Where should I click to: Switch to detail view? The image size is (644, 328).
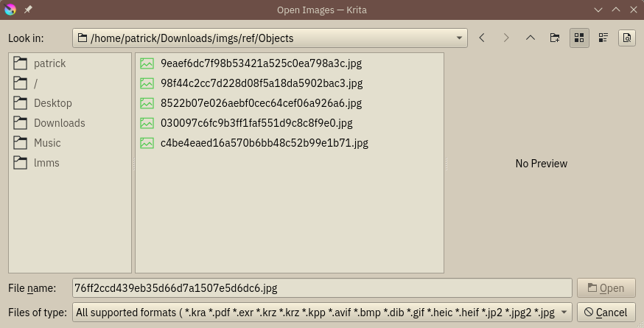[603, 38]
